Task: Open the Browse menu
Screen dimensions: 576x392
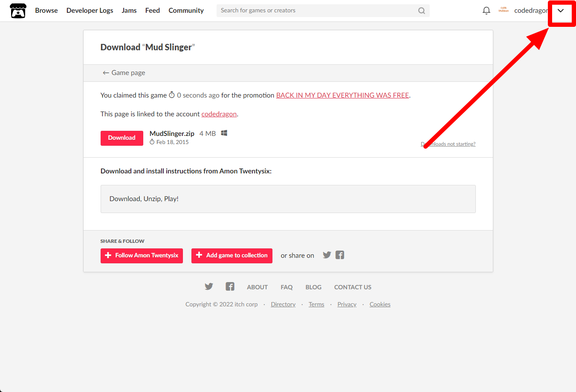Action: coord(46,11)
